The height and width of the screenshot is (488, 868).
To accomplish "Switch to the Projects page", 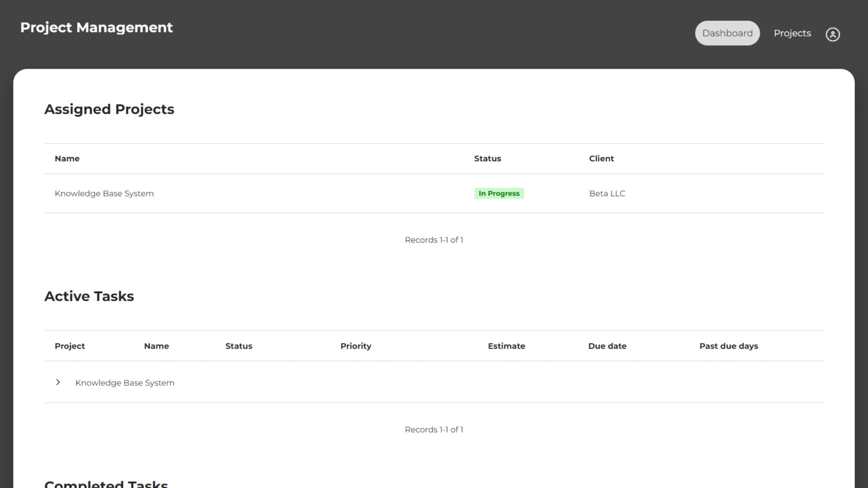I will click(x=792, y=33).
